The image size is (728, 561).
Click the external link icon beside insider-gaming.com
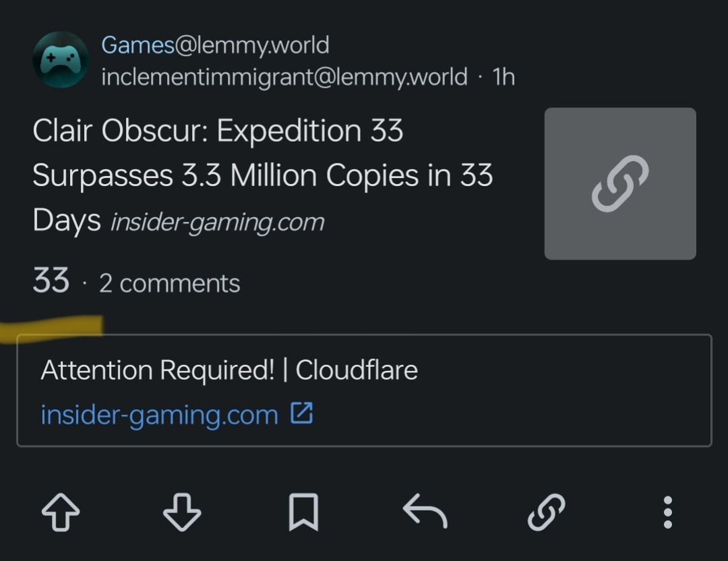(x=302, y=413)
